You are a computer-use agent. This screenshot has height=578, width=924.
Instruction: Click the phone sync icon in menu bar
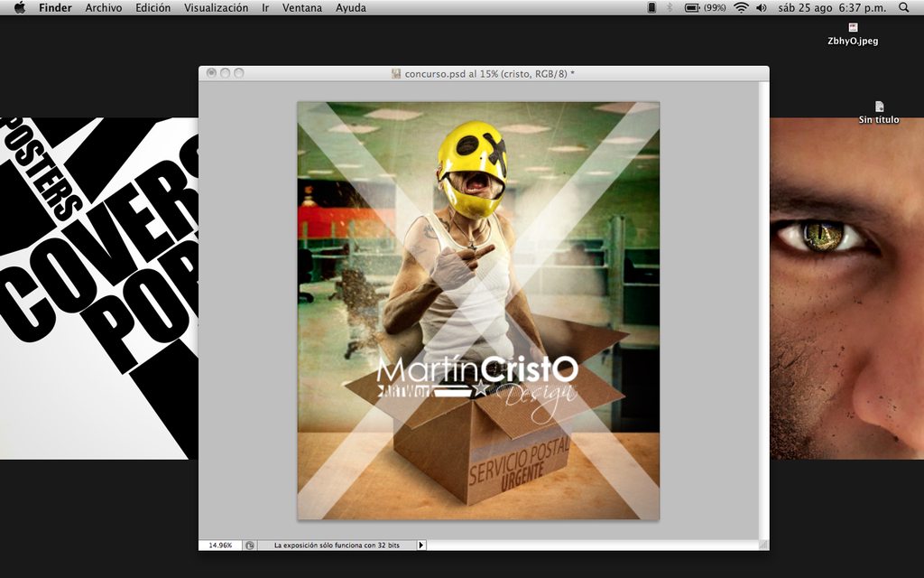pyautogui.click(x=651, y=7)
